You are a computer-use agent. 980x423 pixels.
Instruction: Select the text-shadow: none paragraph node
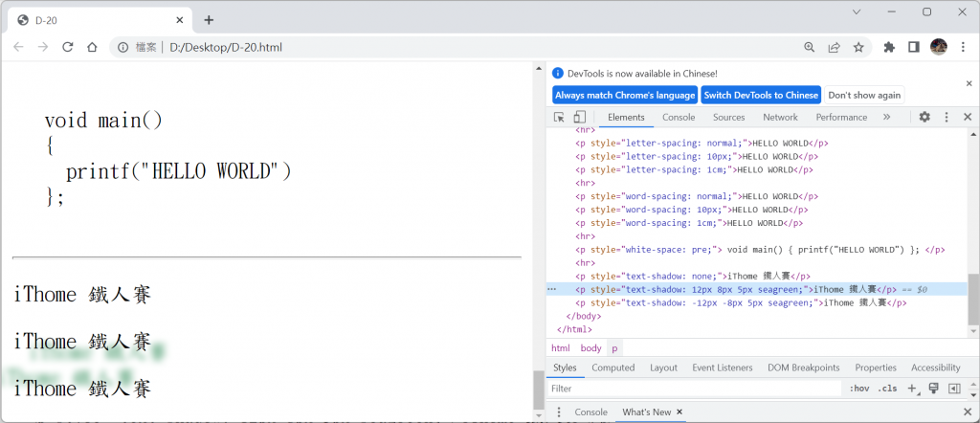[693, 277]
